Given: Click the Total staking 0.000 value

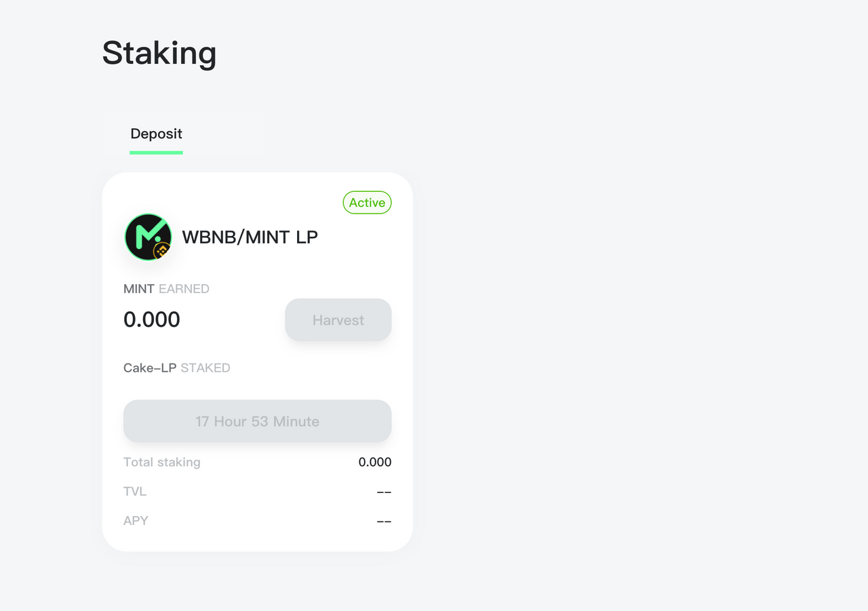Looking at the screenshot, I should [x=375, y=462].
